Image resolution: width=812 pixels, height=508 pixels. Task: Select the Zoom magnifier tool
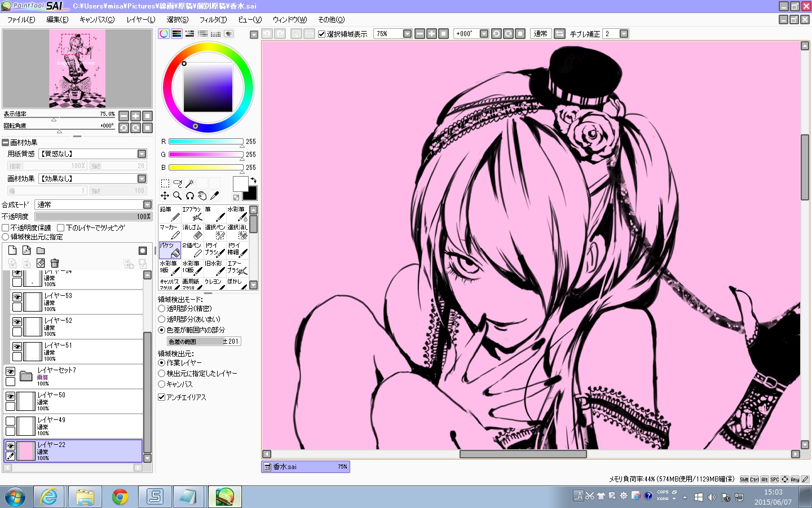178,196
